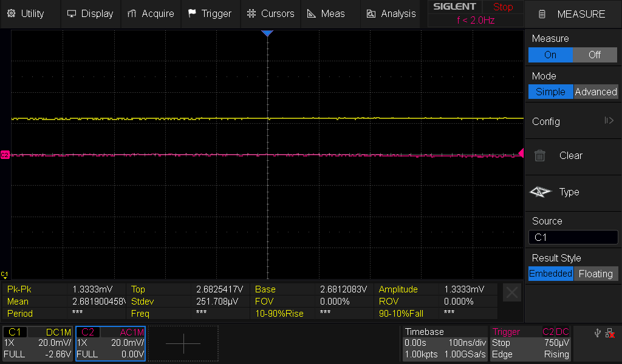The height and width of the screenshot is (364, 622).
Task: Expand the Config submenu
Action: click(573, 121)
